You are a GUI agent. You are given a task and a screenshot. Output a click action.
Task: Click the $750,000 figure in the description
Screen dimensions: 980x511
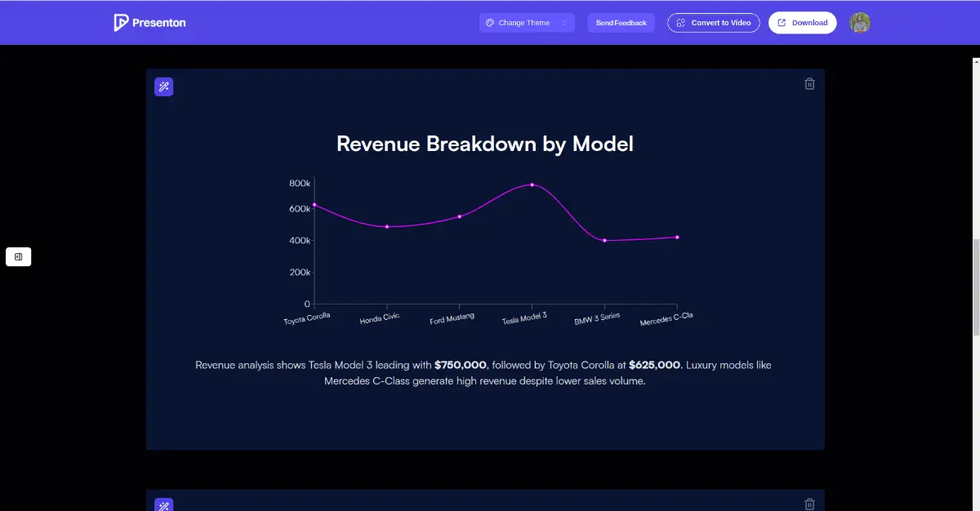[x=461, y=365]
